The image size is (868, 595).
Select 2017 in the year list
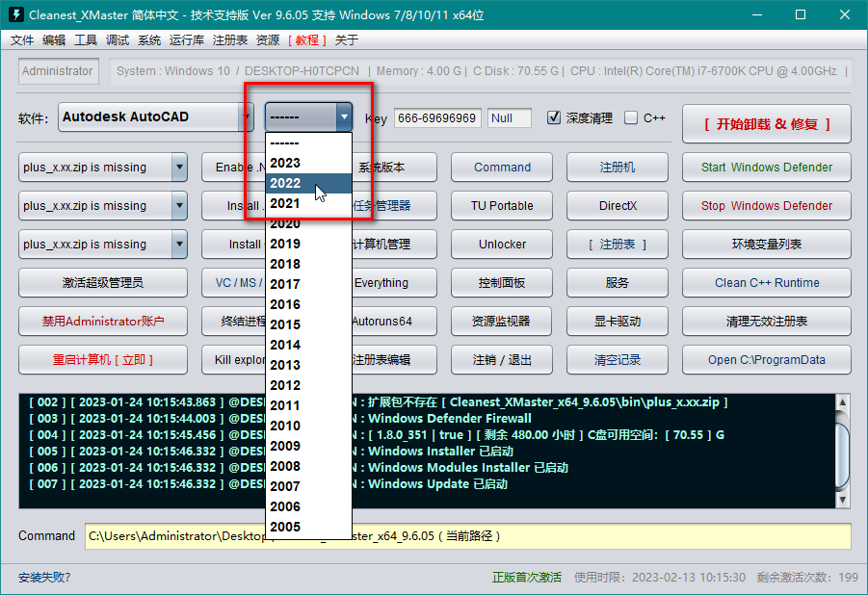pyautogui.click(x=308, y=284)
